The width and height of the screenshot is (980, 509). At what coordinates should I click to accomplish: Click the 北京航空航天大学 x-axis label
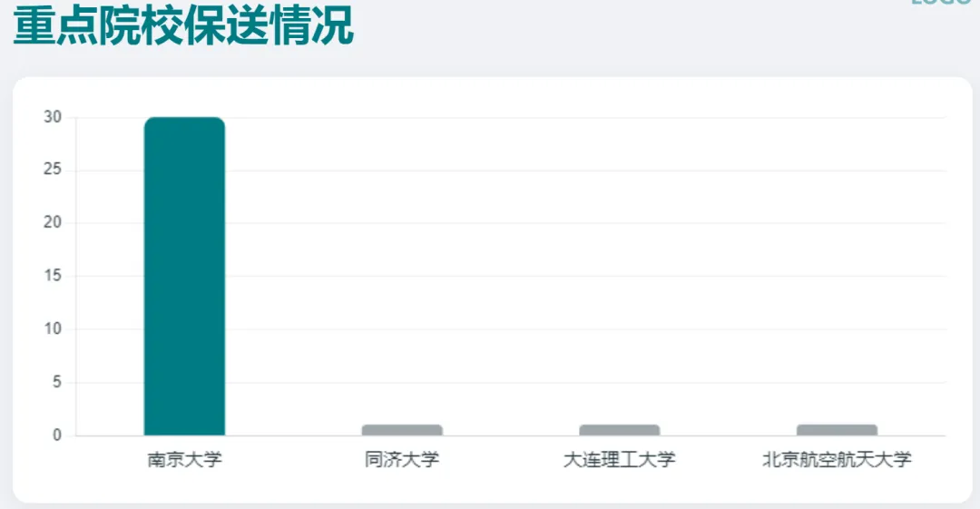point(837,459)
